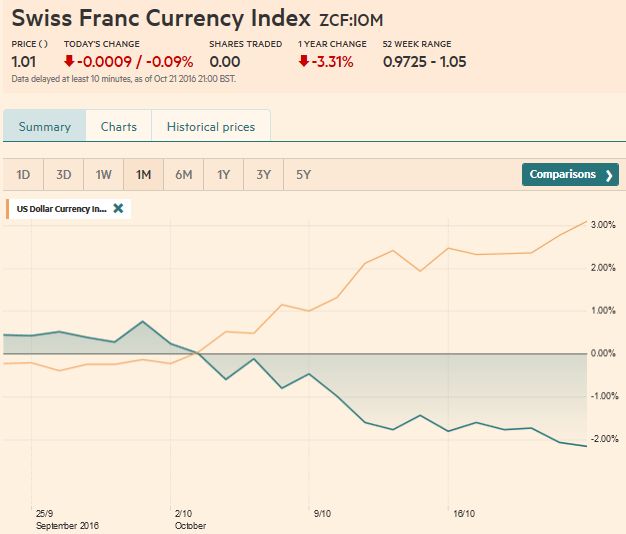The width and height of the screenshot is (626, 534).
Task: Open the Charts tab
Action: 118,127
